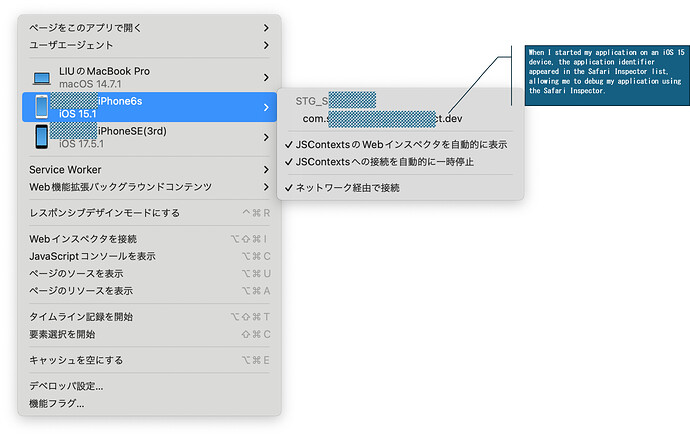
Task: Open デベロッパ設定... from the menu
Action: click(x=66, y=386)
